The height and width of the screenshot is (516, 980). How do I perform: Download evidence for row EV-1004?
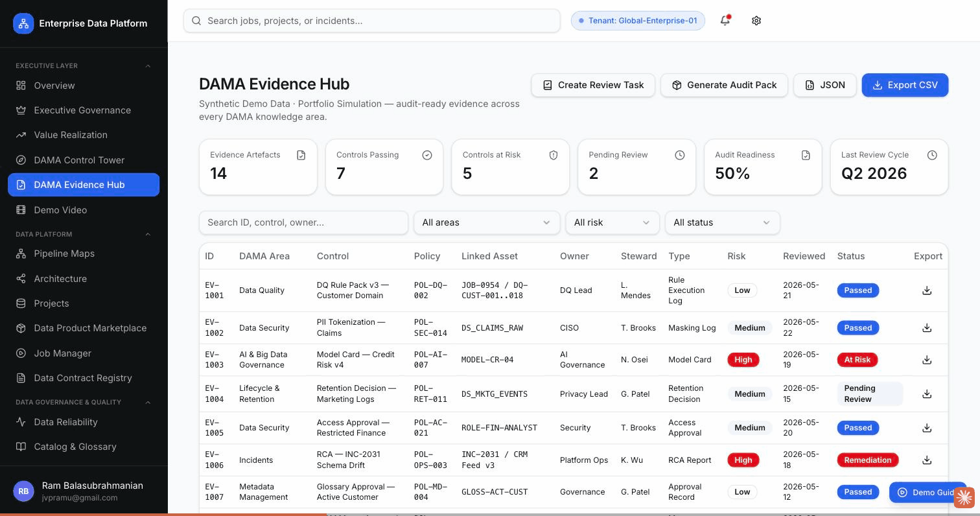tap(927, 394)
